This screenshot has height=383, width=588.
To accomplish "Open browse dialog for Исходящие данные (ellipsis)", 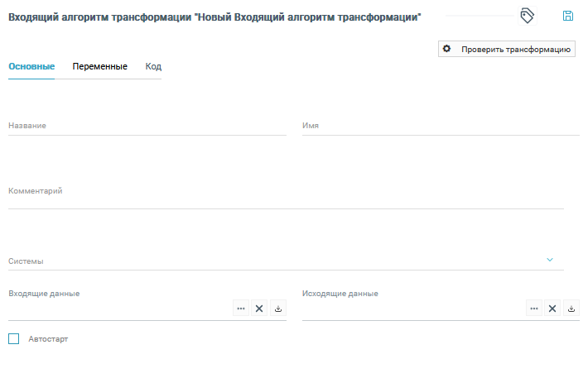I will pyautogui.click(x=535, y=309).
